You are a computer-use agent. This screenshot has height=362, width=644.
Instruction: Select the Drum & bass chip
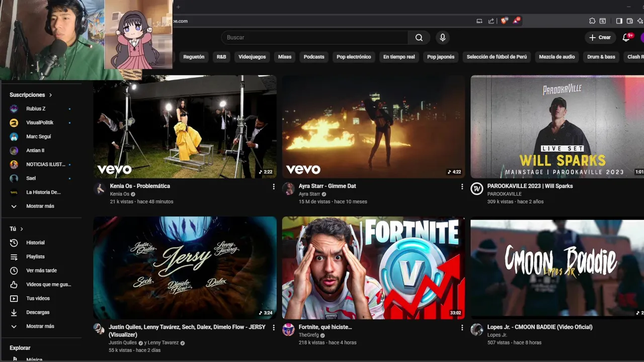point(601,57)
